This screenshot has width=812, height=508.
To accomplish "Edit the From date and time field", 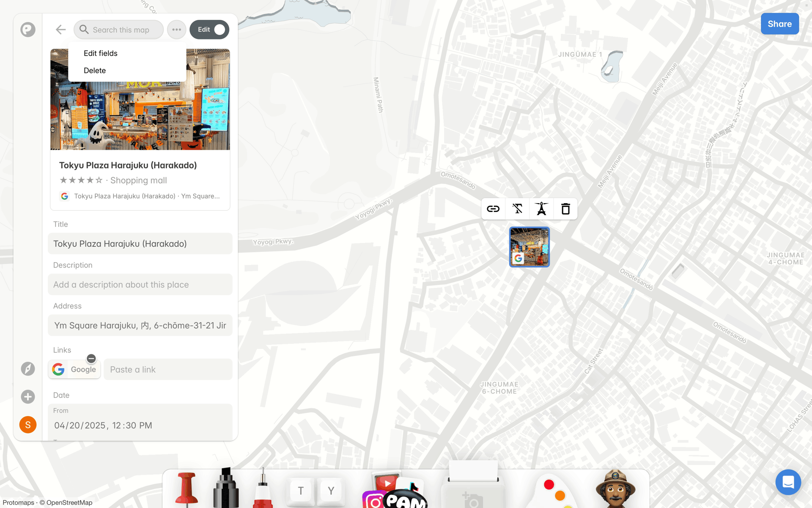I will [140, 425].
